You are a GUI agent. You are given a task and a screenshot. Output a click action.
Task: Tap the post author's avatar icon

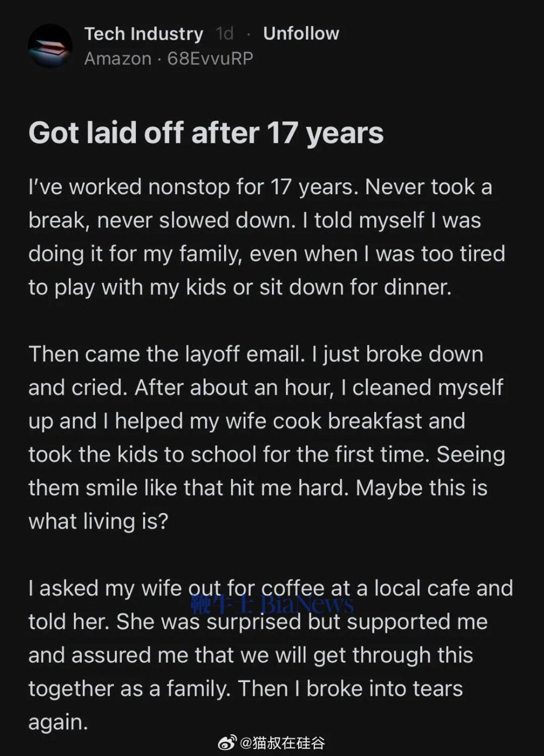(50, 46)
